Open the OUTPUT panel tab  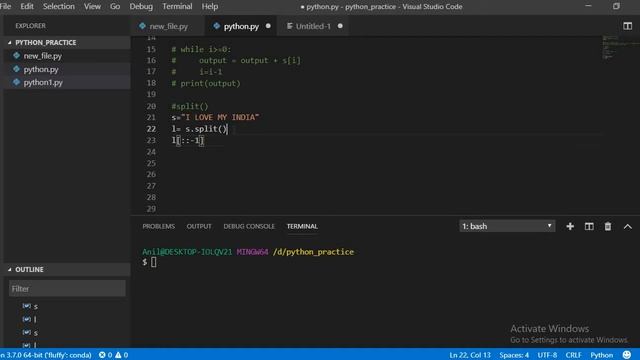(199, 226)
